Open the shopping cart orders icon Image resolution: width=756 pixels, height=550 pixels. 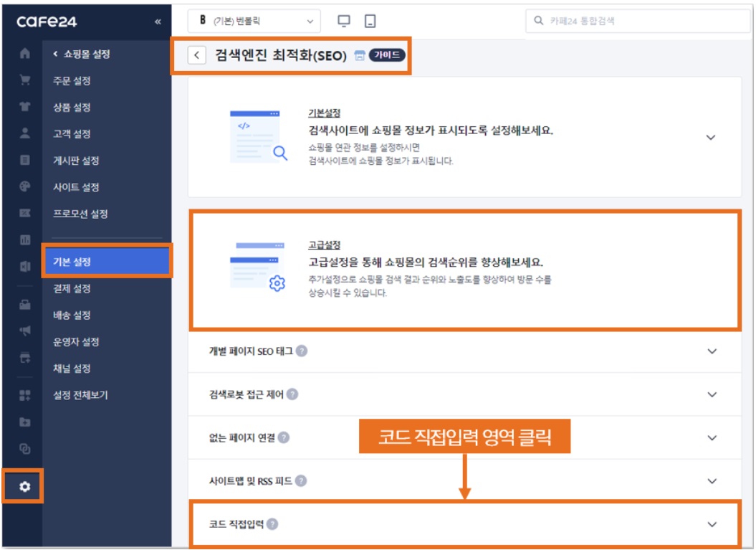point(25,80)
